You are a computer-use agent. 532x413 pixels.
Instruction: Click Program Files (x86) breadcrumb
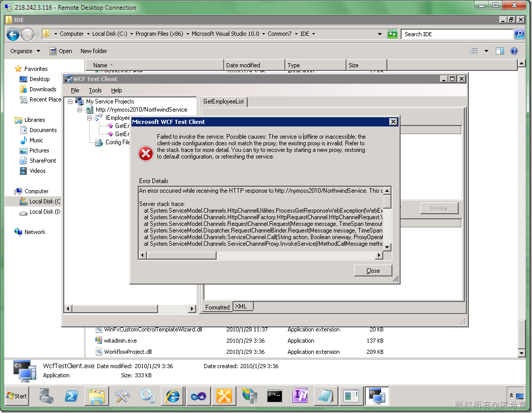159,34
